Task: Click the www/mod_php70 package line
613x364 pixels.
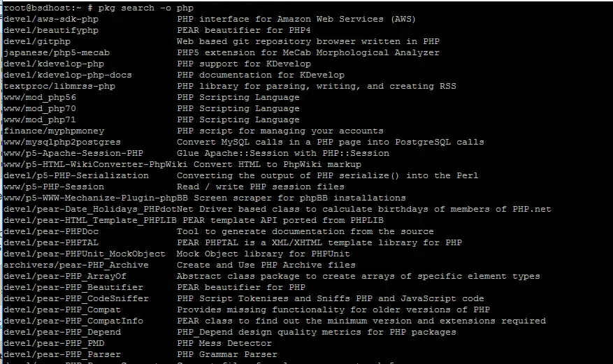Action: point(151,108)
